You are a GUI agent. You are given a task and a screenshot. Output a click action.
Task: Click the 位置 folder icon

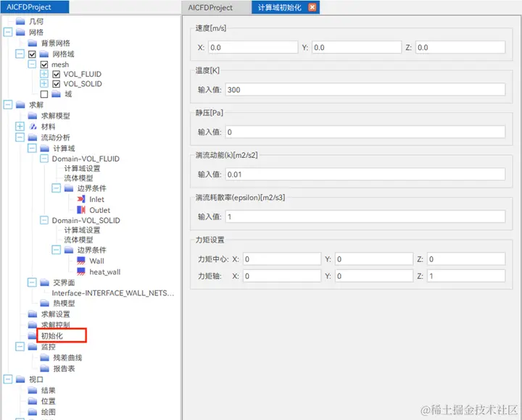tap(33, 401)
